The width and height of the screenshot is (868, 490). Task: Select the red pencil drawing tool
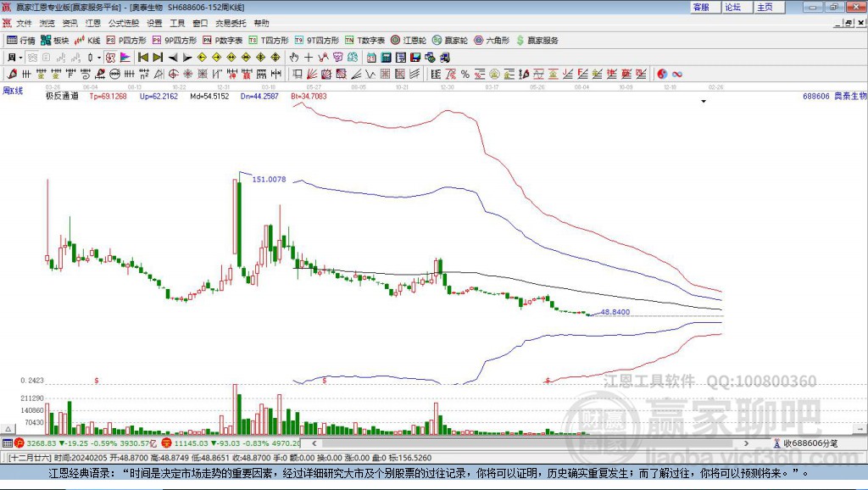[x=12, y=74]
